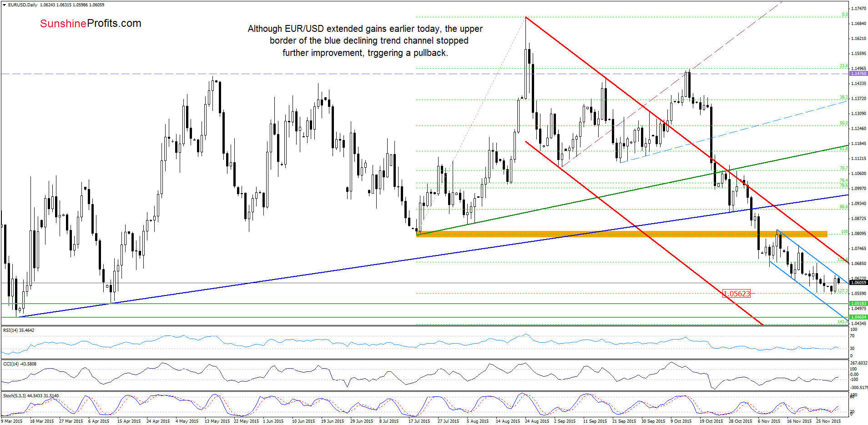Select the purple 1.14760 price level tag
This screenshot has width=868, height=425.
(859, 73)
